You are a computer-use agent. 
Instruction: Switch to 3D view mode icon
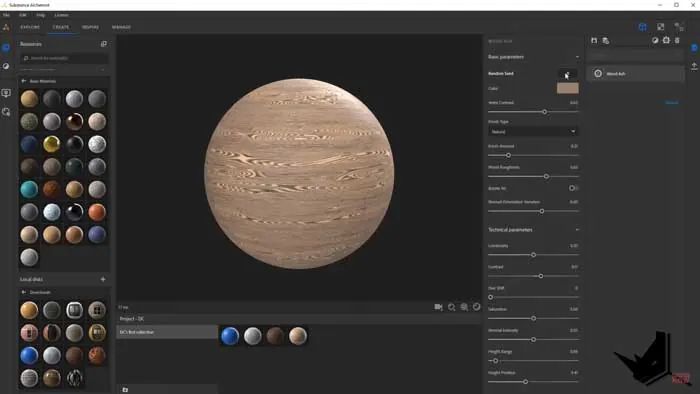(642, 27)
